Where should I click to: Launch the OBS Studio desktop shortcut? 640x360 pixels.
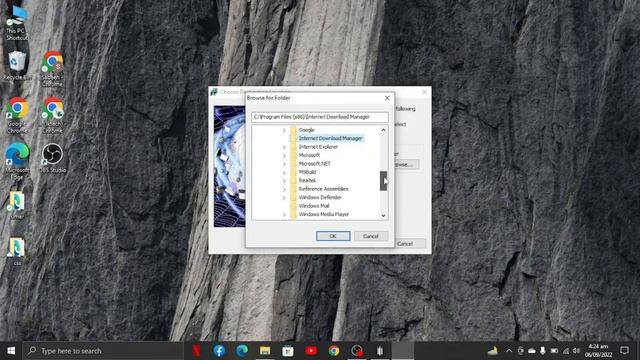pos(52,158)
